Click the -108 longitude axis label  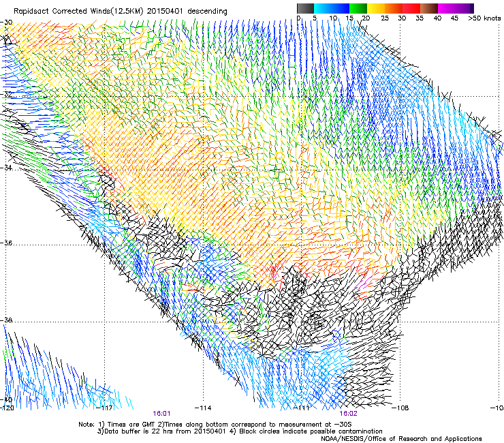[x=400, y=408]
